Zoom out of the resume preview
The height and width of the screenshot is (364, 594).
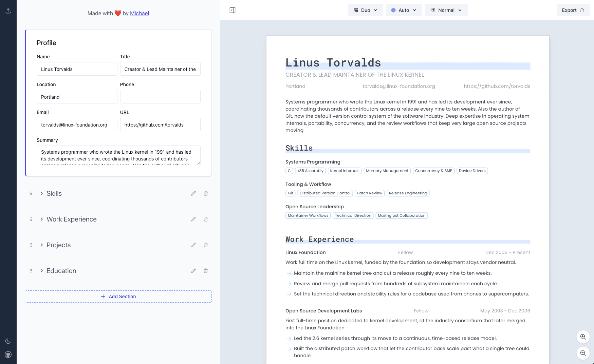tap(583, 353)
